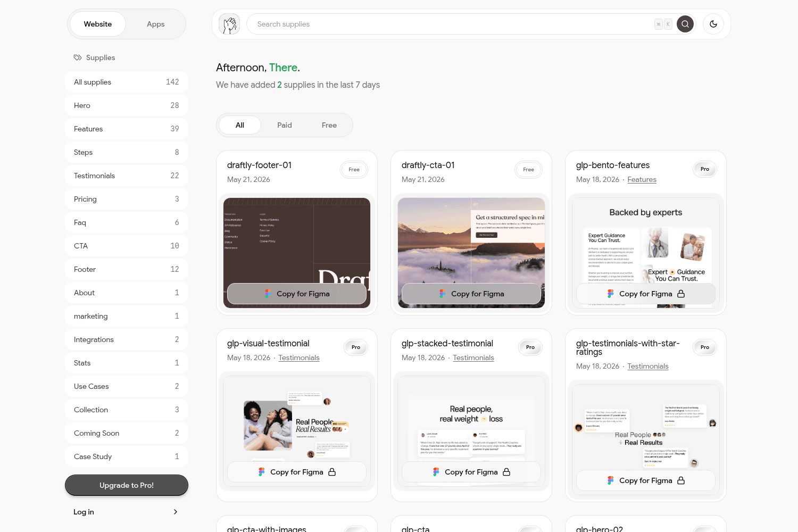Open the Integrations category
The width and height of the screenshot is (798, 532).
tap(127, 339)
